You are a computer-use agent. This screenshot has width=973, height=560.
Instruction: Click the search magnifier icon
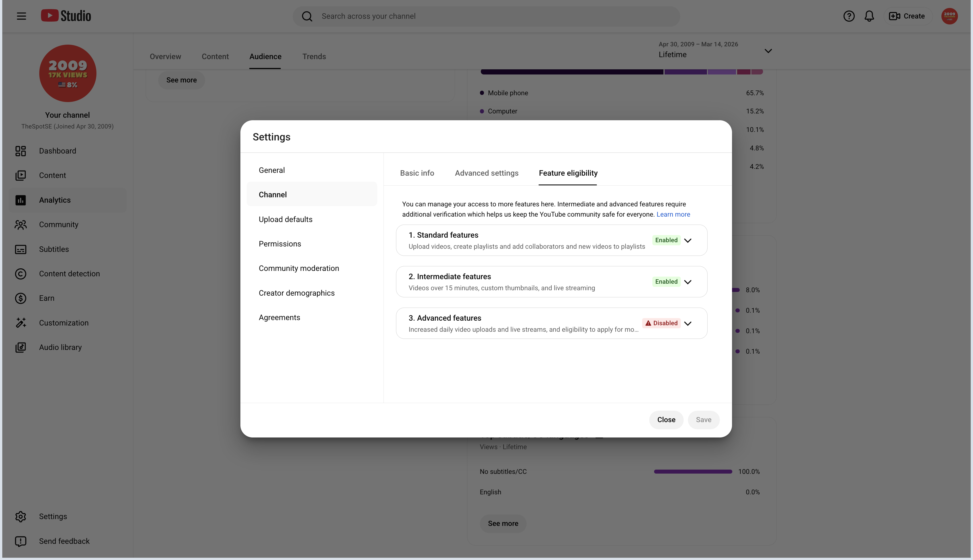coord(307,16)
